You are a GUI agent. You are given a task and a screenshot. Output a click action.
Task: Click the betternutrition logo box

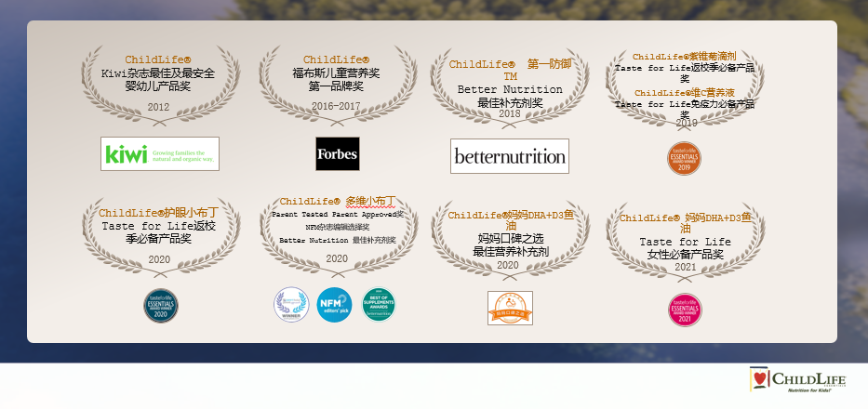tap(509, 156)
